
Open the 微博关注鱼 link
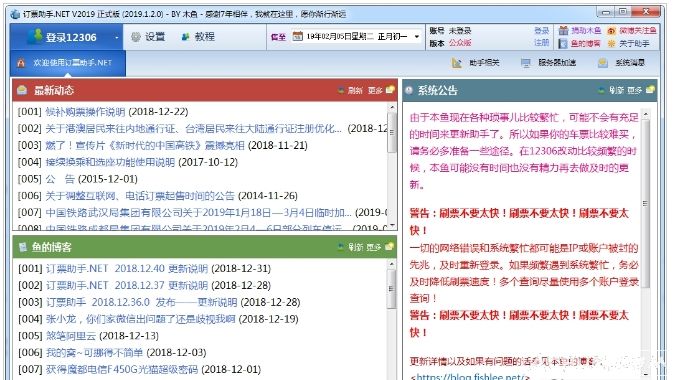tap(638, 31)
